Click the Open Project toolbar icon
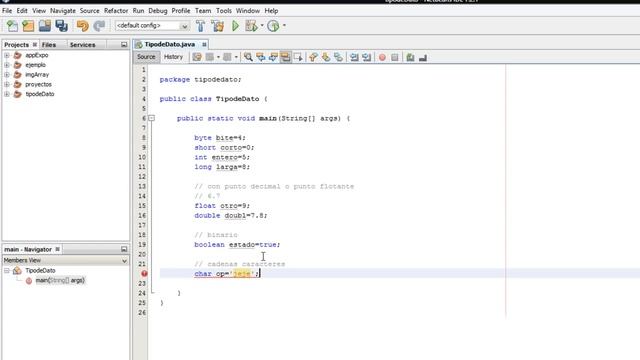Screen dimensions: 640x360 (45, 26)
